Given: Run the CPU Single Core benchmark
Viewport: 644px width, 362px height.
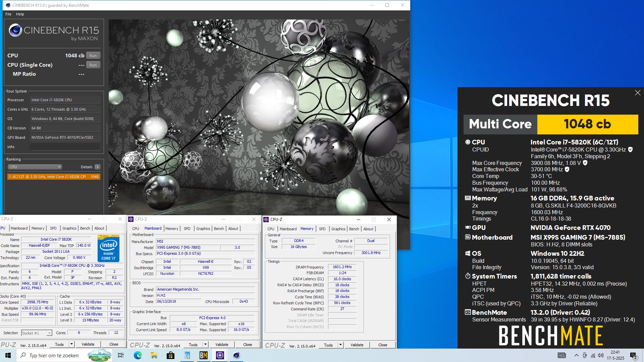Looking at the screenshot, I should tap(93, 65).
